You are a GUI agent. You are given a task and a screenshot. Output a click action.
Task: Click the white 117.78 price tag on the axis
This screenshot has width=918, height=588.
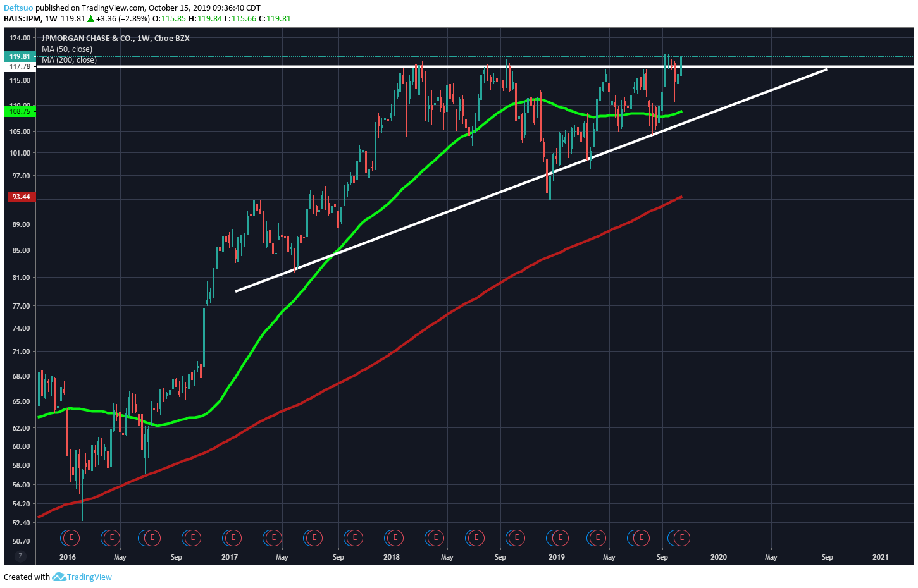pos(20,66)
